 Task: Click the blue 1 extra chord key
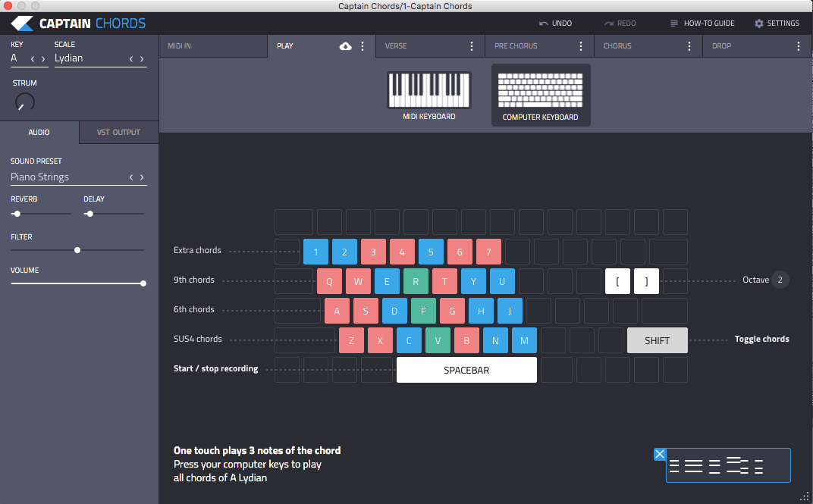[315, 252]
